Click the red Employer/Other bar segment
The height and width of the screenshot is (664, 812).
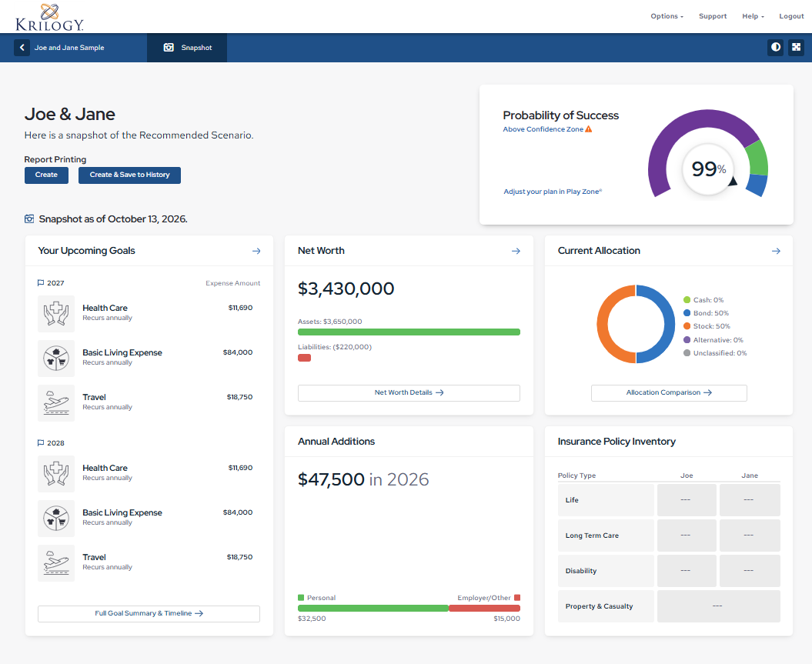point(484,608)
